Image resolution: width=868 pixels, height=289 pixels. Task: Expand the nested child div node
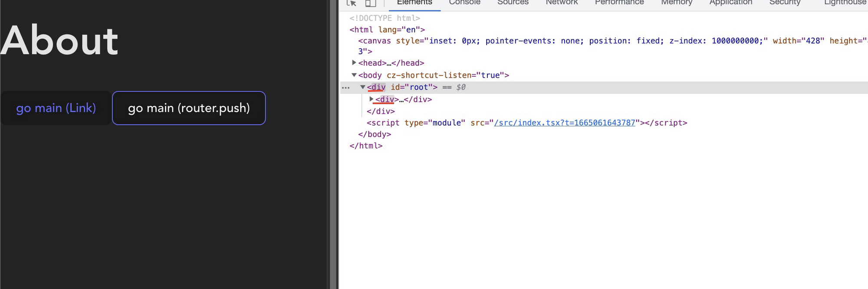(x=371, y=99)
